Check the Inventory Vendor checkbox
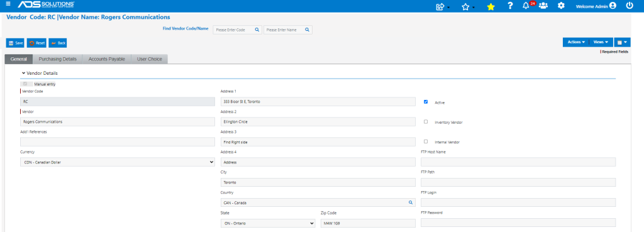The width and height of the screenshot is (644, 232). click(x=426, y=121)
